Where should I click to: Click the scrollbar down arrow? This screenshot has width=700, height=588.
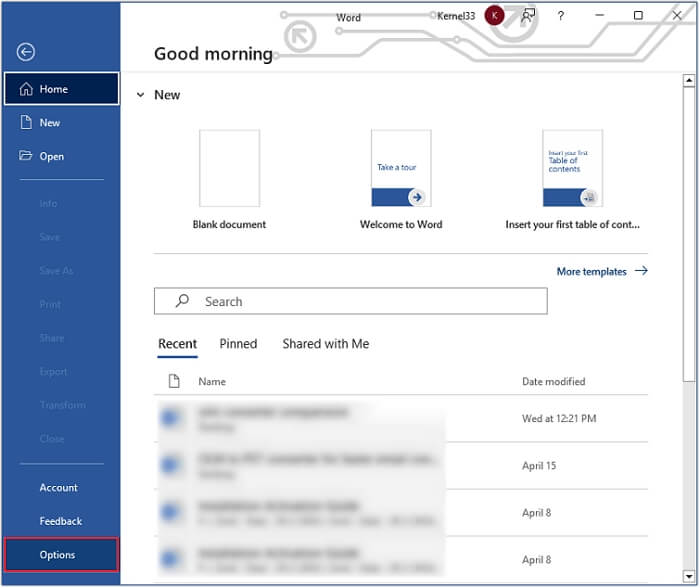tap(689, 576)
